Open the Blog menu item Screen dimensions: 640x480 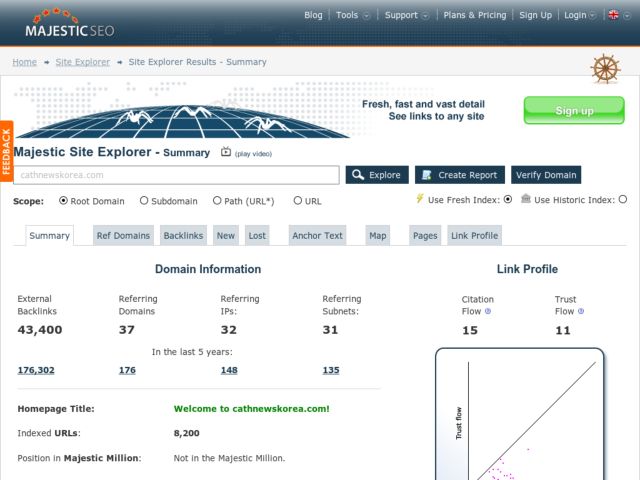point(313,15)
